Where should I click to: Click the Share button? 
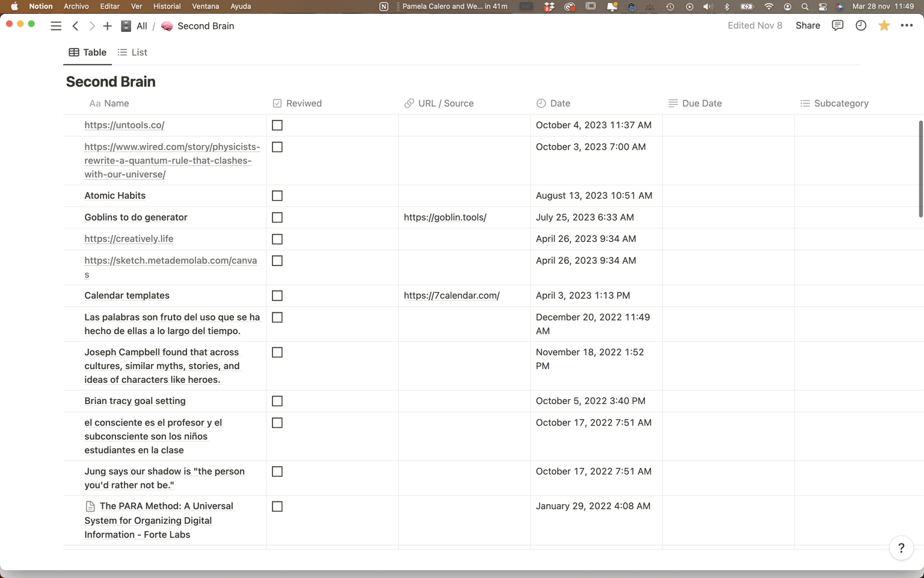tap(808, 25)
